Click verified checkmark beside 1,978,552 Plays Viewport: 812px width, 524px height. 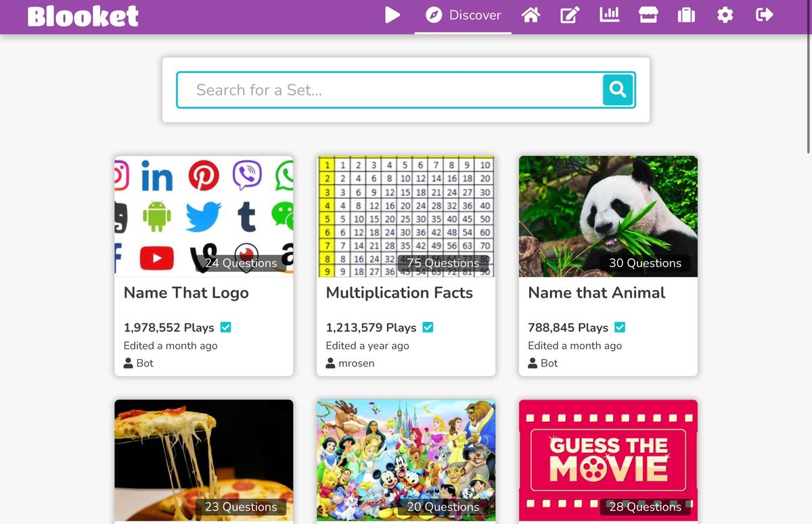click(x=226, y=327)
